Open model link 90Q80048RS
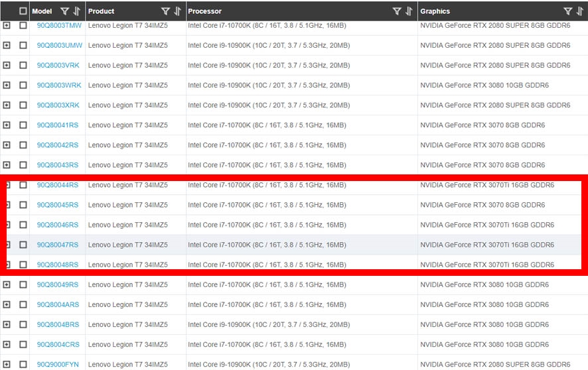The height and width of the screenshot is (370, 588). point(58,265)
